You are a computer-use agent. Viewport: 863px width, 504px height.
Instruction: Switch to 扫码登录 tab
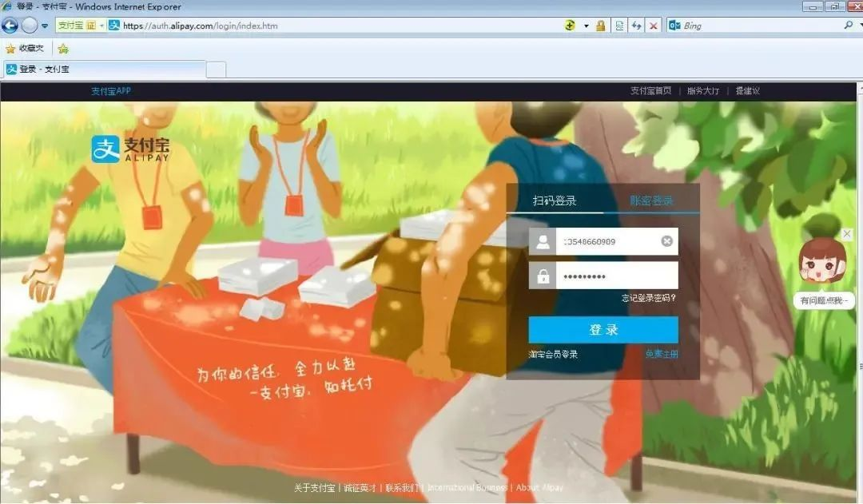pyautogui.click(x=555, y=200)
